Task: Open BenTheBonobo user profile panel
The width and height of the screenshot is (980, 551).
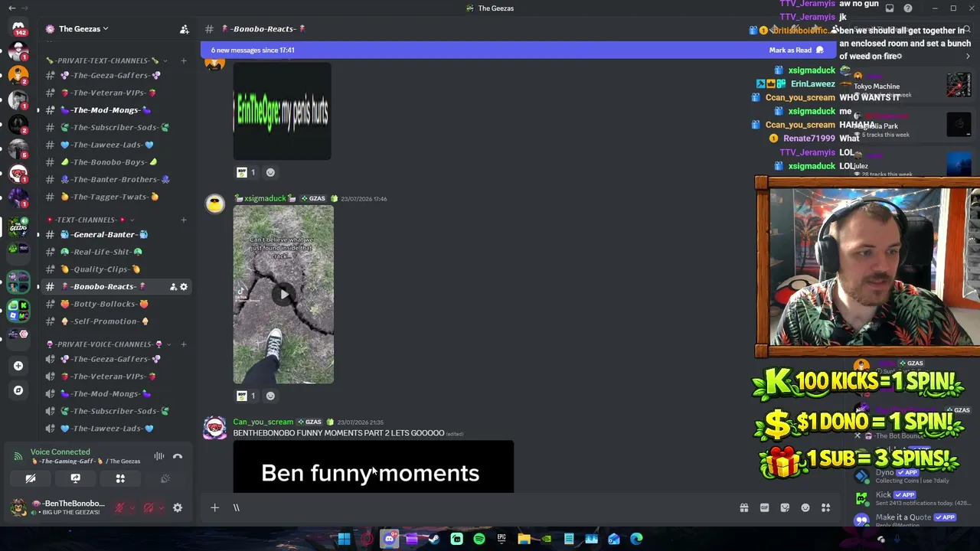Action: tap(57, 507)
